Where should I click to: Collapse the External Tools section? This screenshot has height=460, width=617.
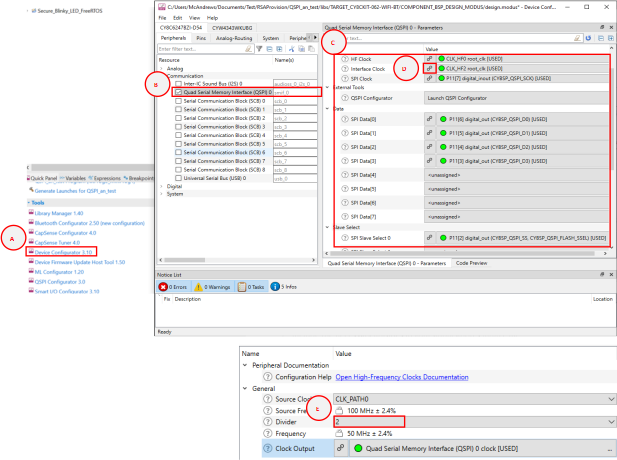click(x=327, y=87)
